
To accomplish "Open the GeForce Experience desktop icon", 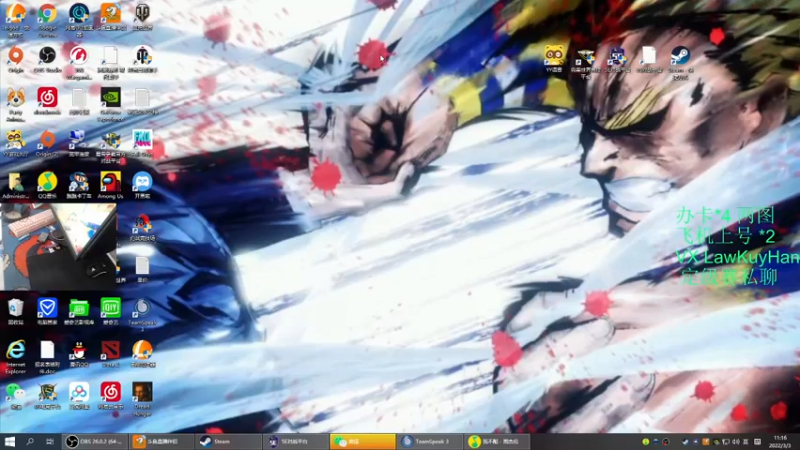I will [x=111, y=104].
